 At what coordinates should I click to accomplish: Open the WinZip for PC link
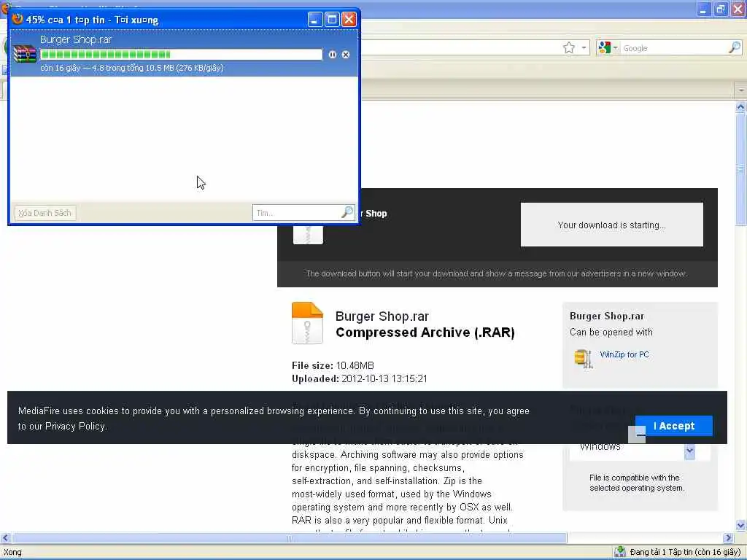[x=624, y=354]
